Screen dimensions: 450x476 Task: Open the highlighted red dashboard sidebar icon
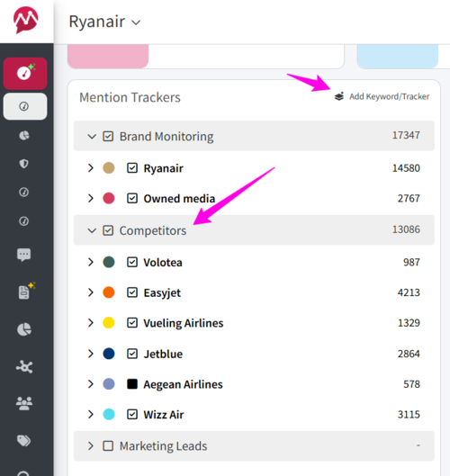coord(25,73)
